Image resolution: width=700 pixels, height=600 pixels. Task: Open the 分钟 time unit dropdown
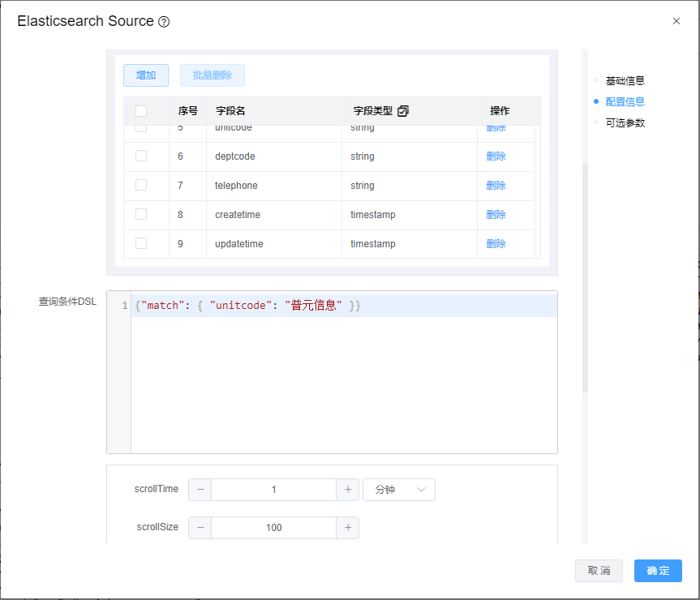[398, 490]
